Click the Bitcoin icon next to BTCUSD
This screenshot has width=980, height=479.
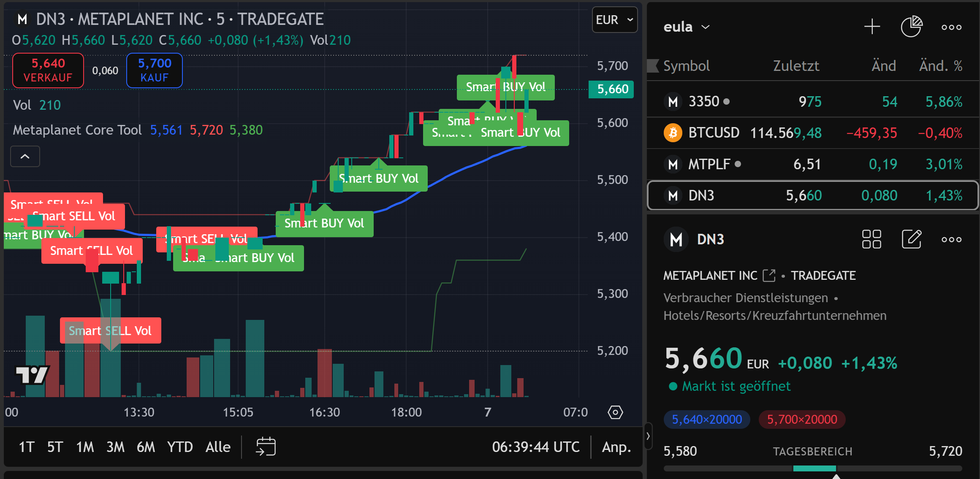(x=673, y=133)
